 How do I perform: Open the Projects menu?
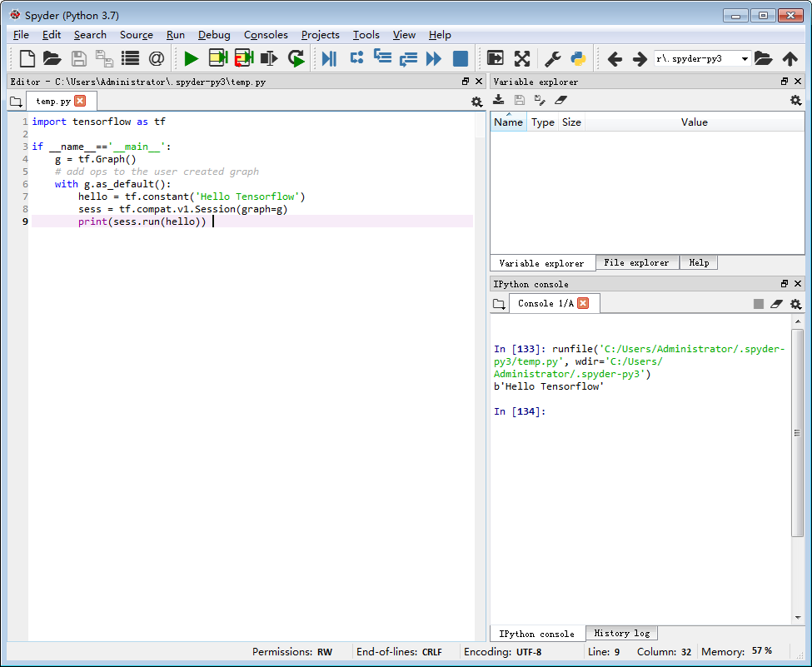coord(320,35)
